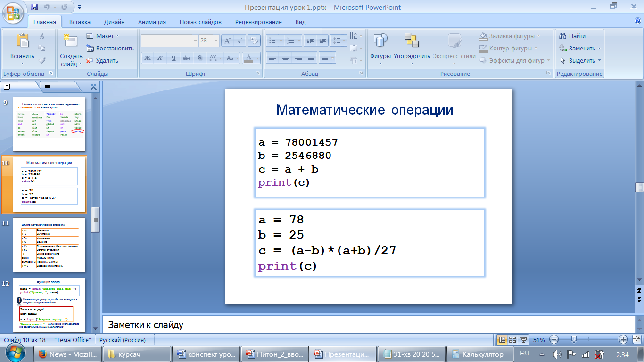Screen dimensions: 644x362
Task: Open the Анимация ribbon tab
Action: pos(152,22)
